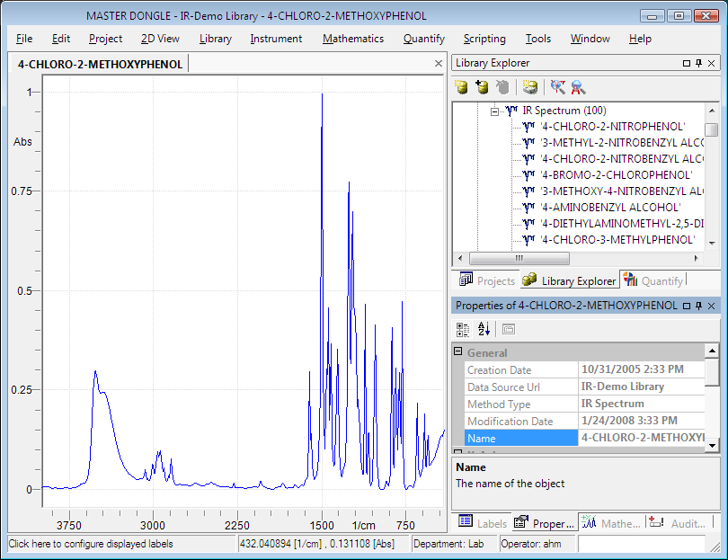The width and height of the screenshot is (728, 560).
Task: Click the magnifier search icon in Library Explorer toolbar
Action: 578,87
